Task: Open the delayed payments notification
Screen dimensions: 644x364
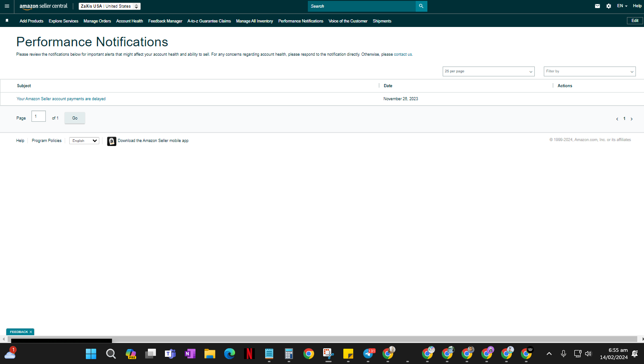Action: (61, 99)
